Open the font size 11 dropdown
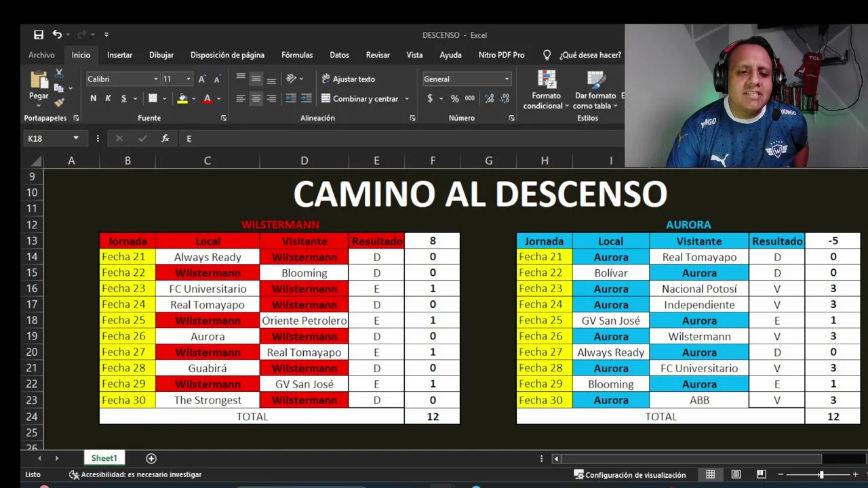 pos(189,79)
